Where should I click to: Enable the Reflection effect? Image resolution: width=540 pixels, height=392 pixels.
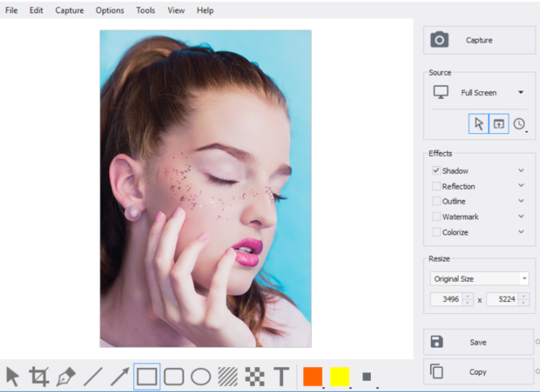[x=436, y=186]
